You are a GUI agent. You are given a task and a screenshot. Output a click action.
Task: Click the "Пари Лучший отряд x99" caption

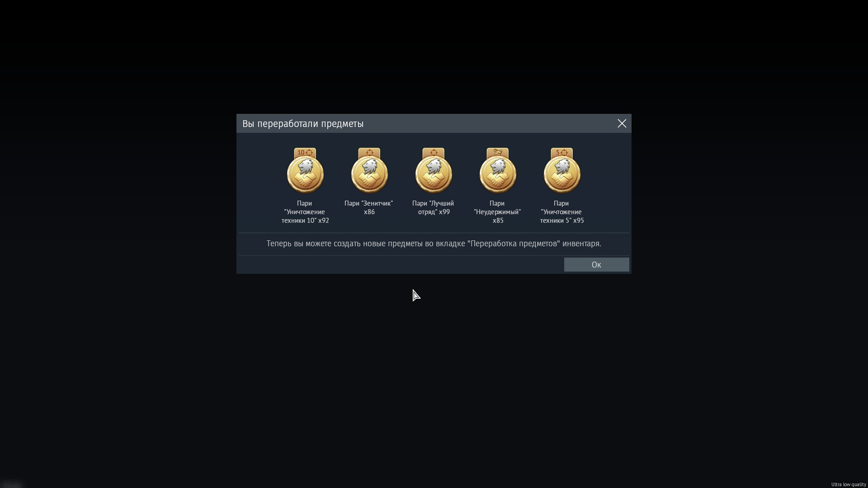click(433, 207)
